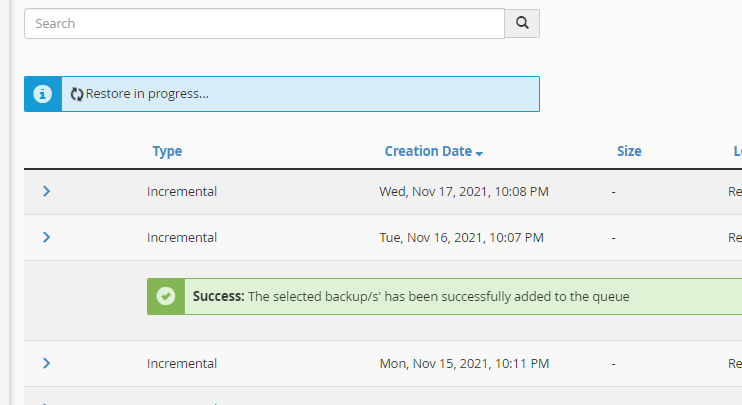Click the 'Restore in progress...' message
742x405 pixels.
(x=147, y=94)
